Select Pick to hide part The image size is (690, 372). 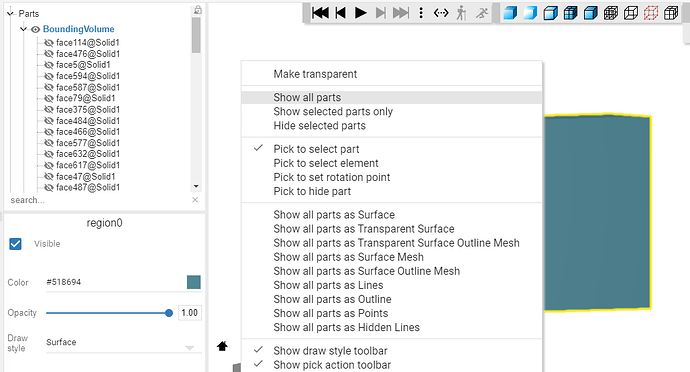(392, 191)
